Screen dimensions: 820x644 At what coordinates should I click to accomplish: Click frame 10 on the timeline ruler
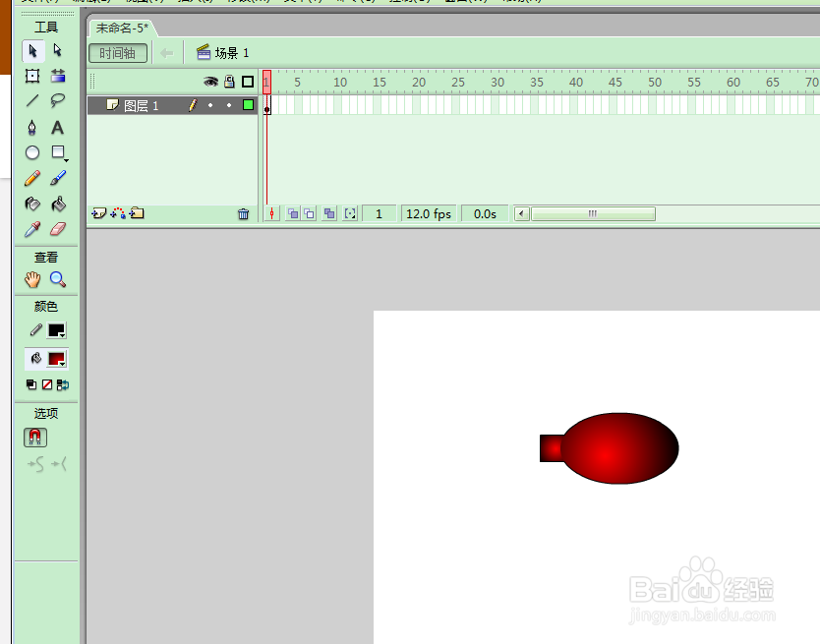point(340,83)
